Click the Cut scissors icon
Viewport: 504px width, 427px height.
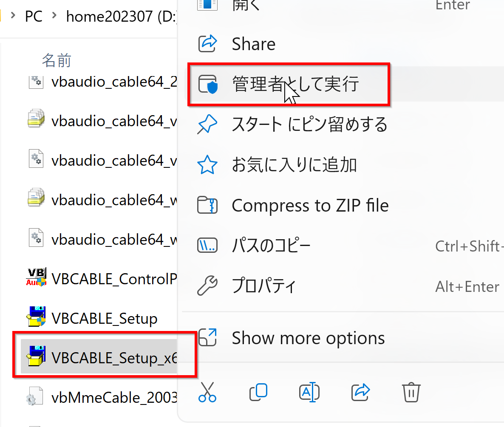pos(207,392)
